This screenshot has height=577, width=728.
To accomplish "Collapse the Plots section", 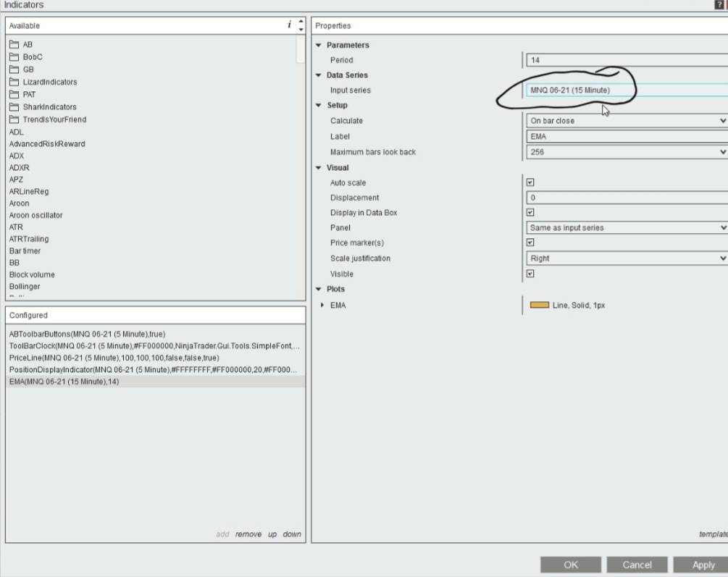I will [319, 289].
